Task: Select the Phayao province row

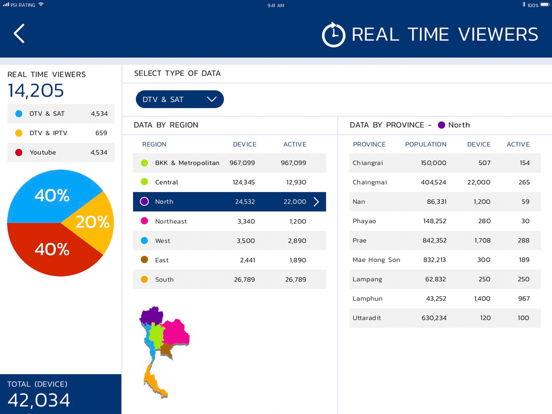Action: click(x=445, y=221)
